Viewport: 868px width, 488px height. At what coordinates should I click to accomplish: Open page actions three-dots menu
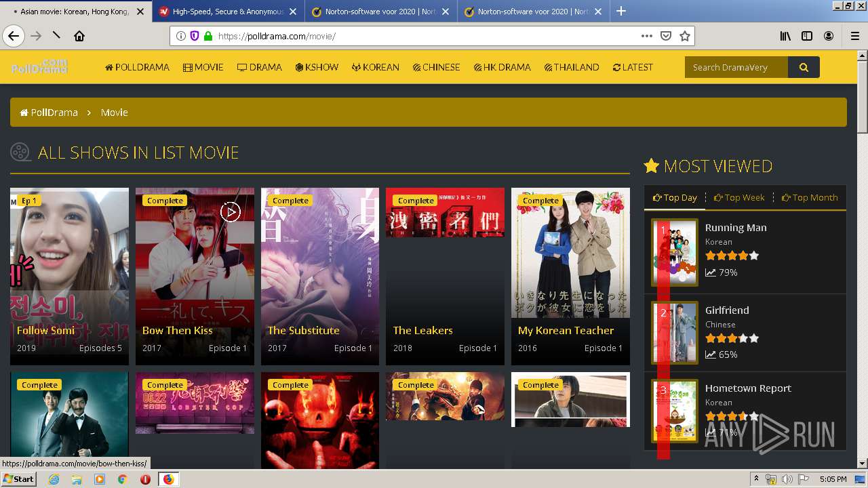(647, 36)
